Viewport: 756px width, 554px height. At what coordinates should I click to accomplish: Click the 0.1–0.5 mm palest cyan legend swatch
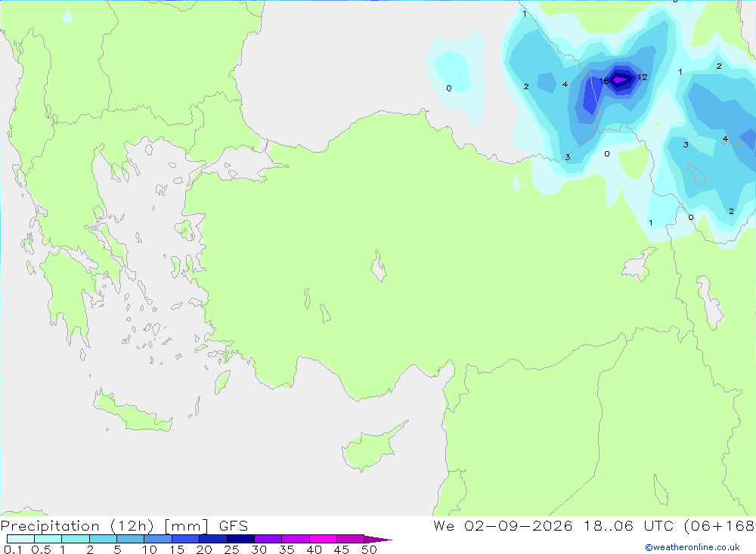tap(20, 539)
